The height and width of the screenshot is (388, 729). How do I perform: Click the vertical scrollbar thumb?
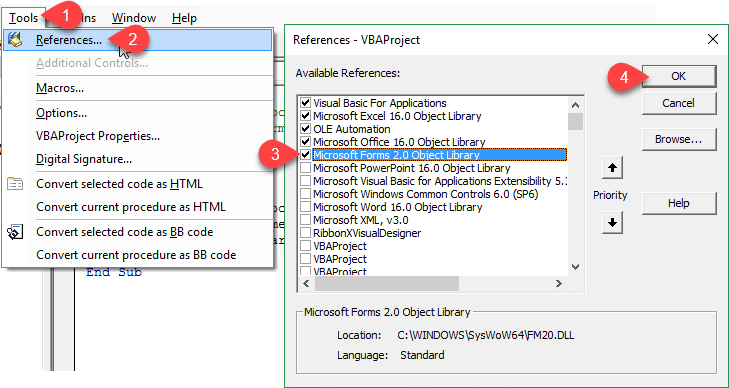(x=576, y=121)
